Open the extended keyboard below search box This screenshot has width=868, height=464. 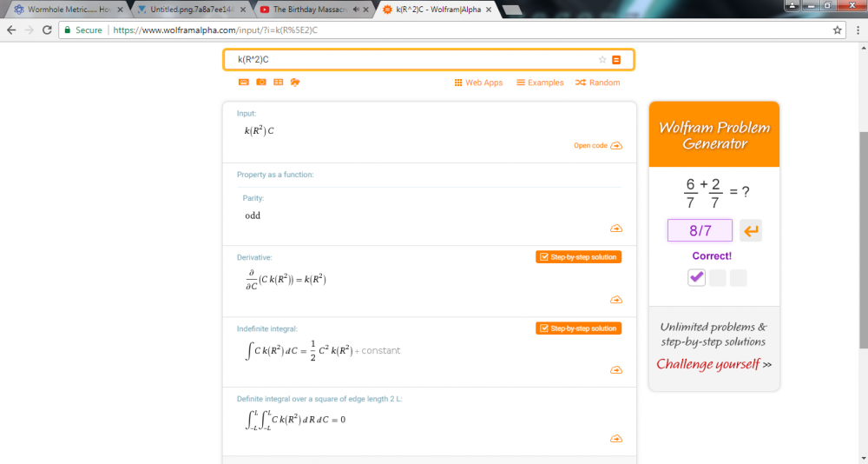point(243,83)
